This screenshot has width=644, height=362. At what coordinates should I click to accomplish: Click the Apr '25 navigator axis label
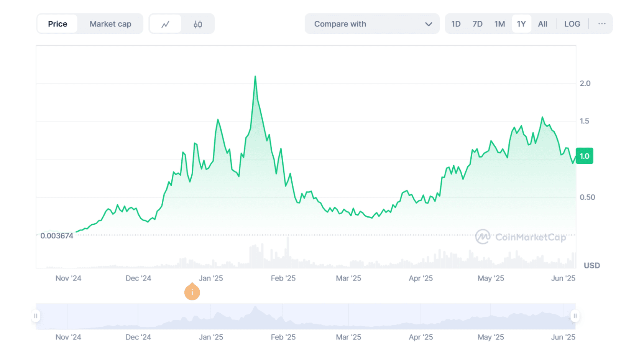point(421,337)
